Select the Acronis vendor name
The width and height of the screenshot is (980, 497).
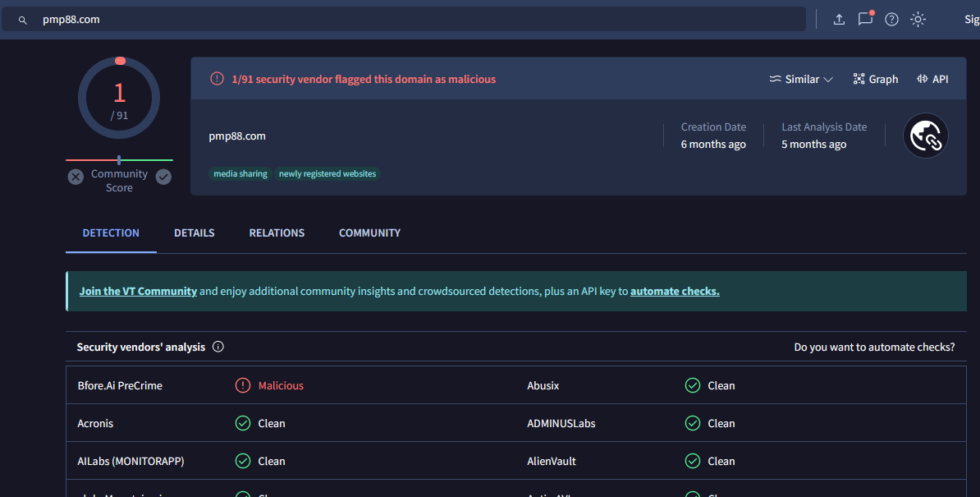click(x=96, y=423)
